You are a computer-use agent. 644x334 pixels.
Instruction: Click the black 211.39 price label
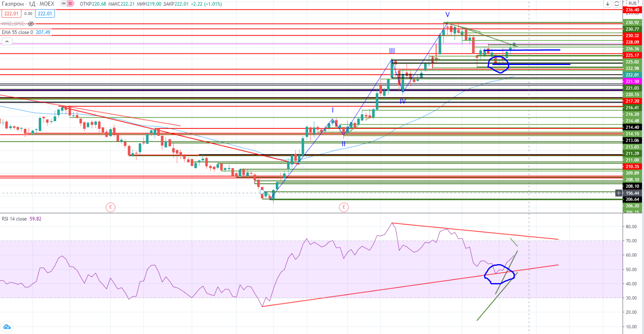click(x=632, y=153)
